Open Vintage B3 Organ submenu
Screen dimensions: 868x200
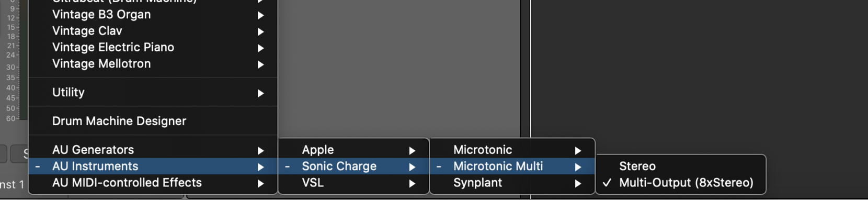153,15
